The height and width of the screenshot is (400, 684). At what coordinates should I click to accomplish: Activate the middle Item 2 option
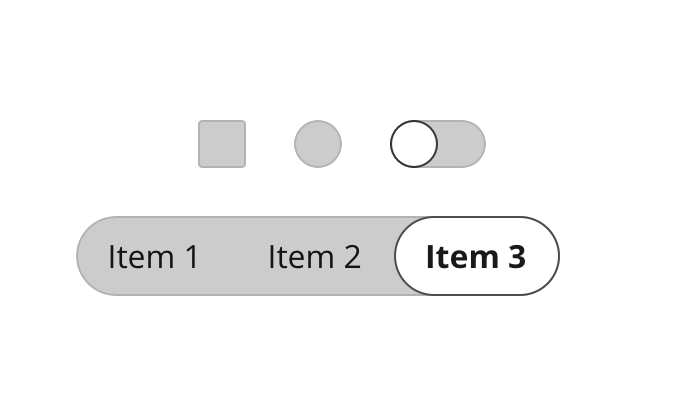[314, 256]
